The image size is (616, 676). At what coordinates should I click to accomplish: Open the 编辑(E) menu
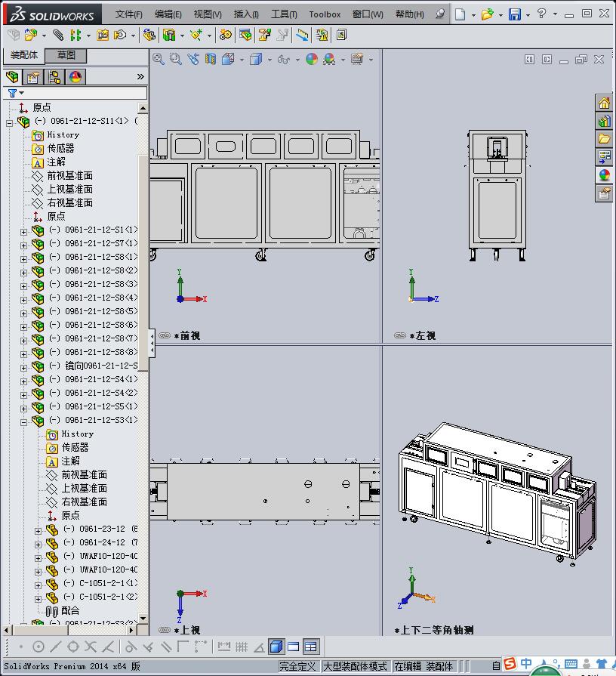(x=168, y=14)
